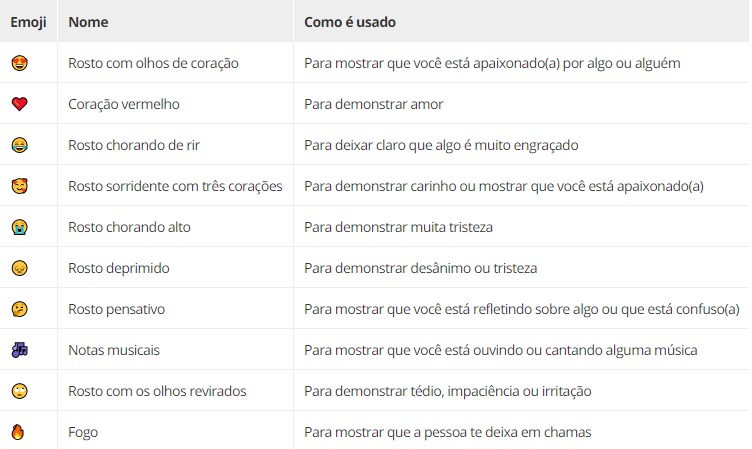This screenshot has width=752, height=449.
Task: Select the red heart emoji
Action: pos(20,104)
